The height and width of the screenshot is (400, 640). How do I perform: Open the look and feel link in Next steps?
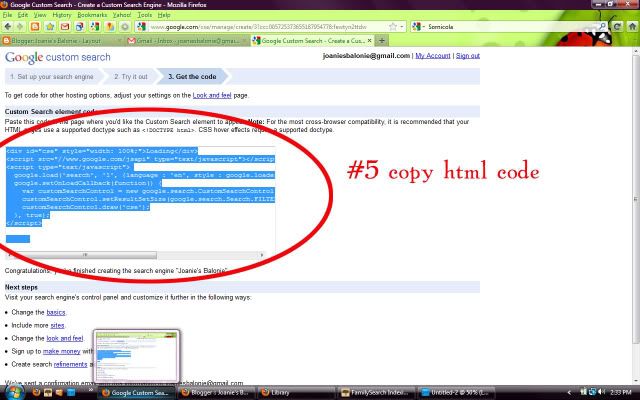click(x=64, y=339)
